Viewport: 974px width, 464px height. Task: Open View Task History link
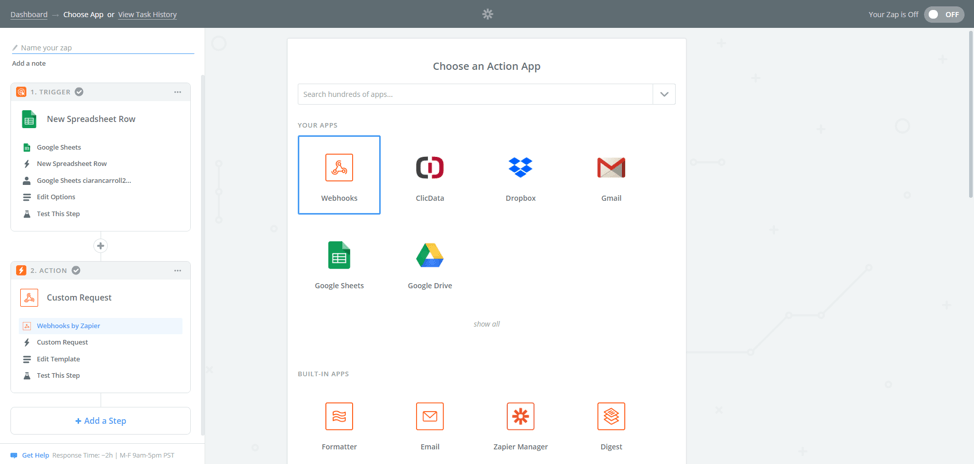click(x=147, y=14)
